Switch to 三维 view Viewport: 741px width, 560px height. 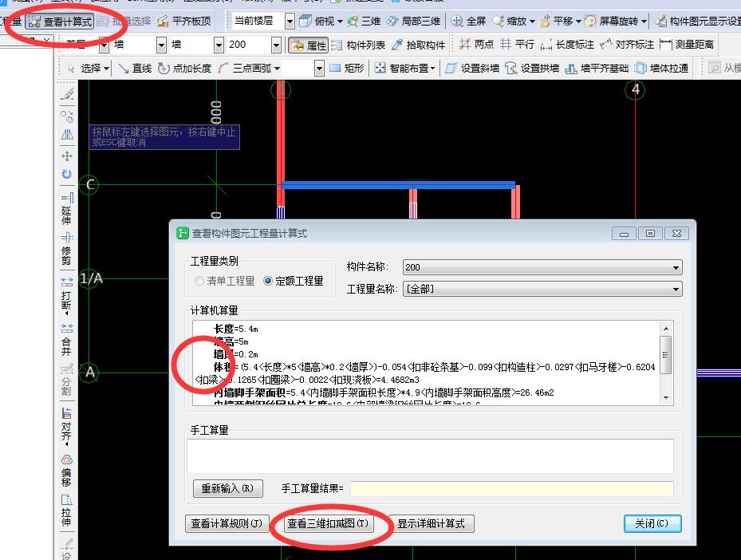click(x=365, y=21)
